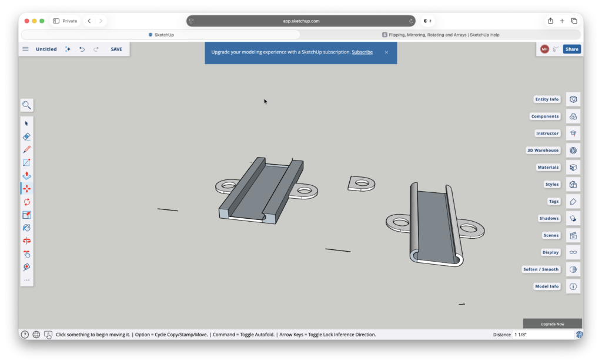Viewport: 602px width, 364px height.
Task: Open the hamburger main menu
Action: point(25,49)
